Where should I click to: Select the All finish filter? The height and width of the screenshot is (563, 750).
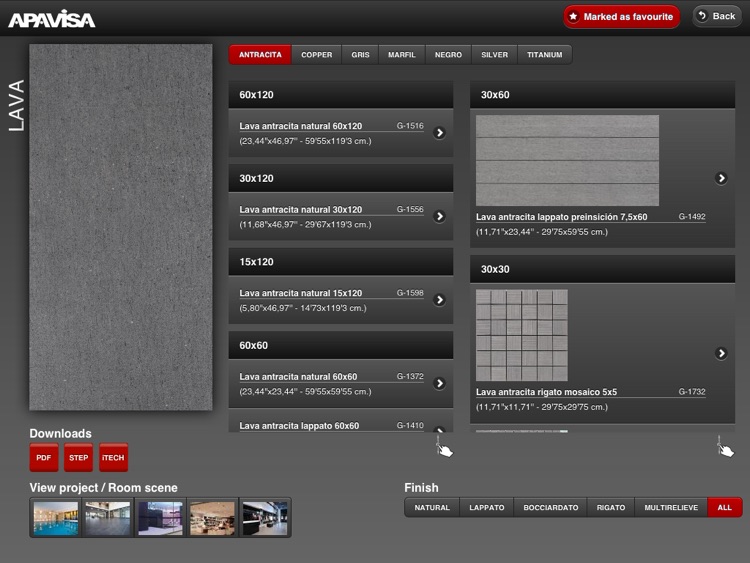point(724,508)
